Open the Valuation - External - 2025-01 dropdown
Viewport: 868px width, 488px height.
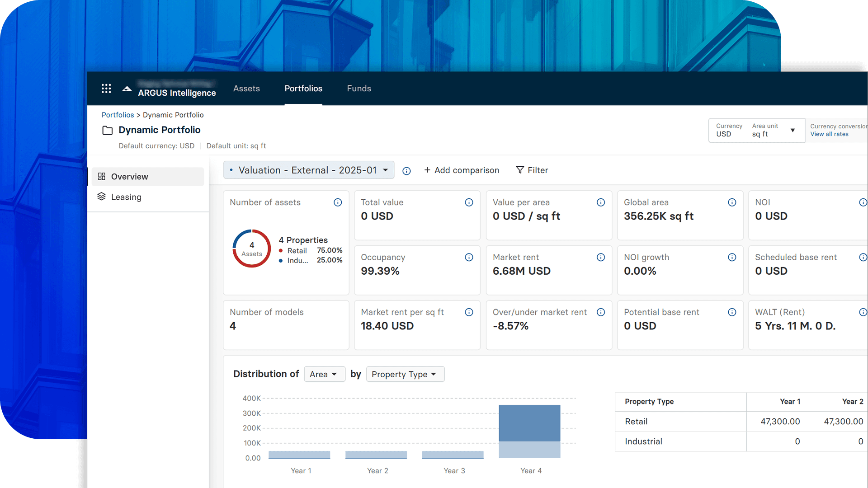coord(309,170)
